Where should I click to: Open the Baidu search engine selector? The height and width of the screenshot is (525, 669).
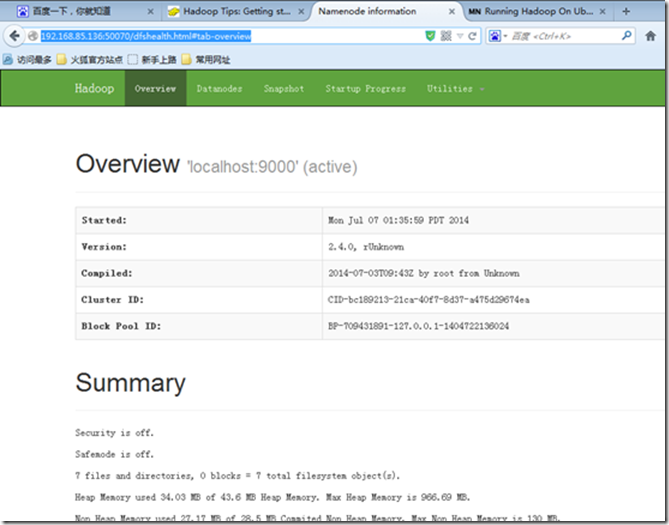[497, 36]
